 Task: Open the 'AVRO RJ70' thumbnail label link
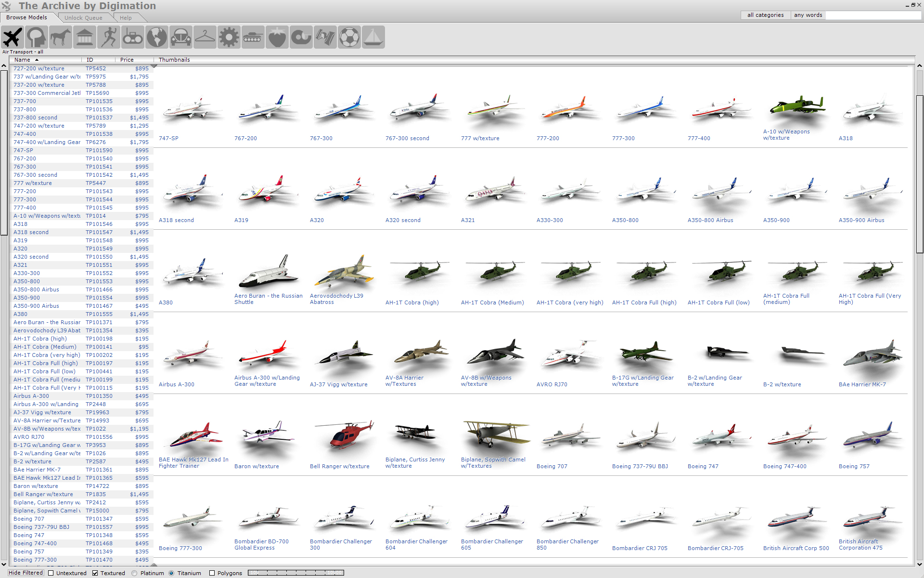552,384
